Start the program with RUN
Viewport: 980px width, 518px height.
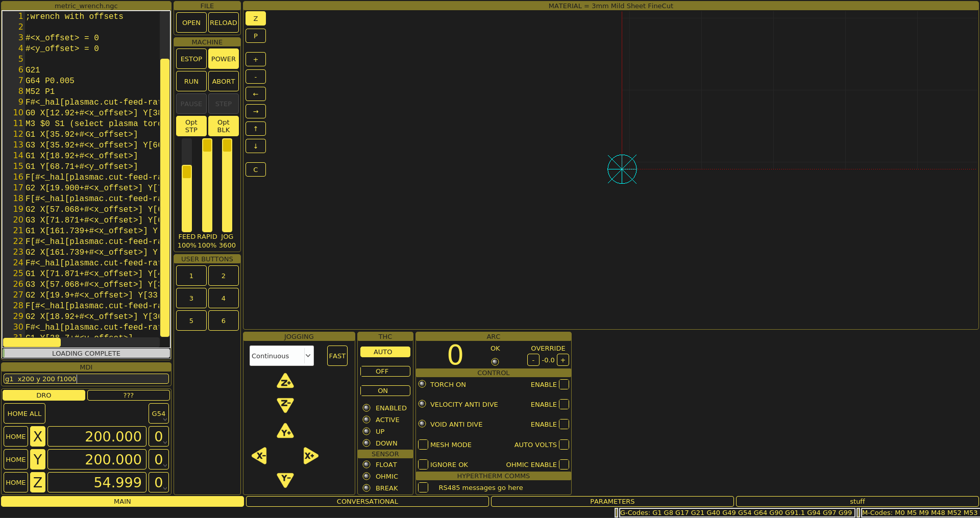pos(191,81)
